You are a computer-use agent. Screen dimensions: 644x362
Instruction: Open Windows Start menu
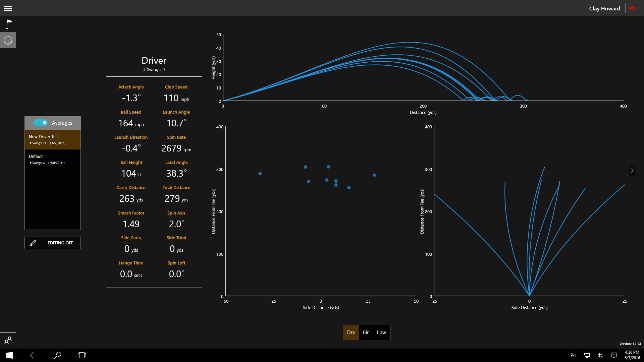point(9,355)
